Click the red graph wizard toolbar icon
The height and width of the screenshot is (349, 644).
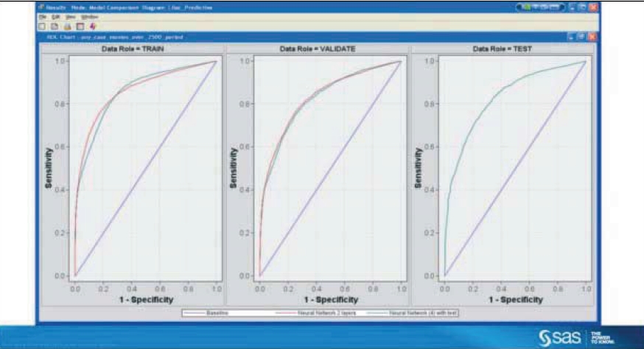click(x=91, y=26)
